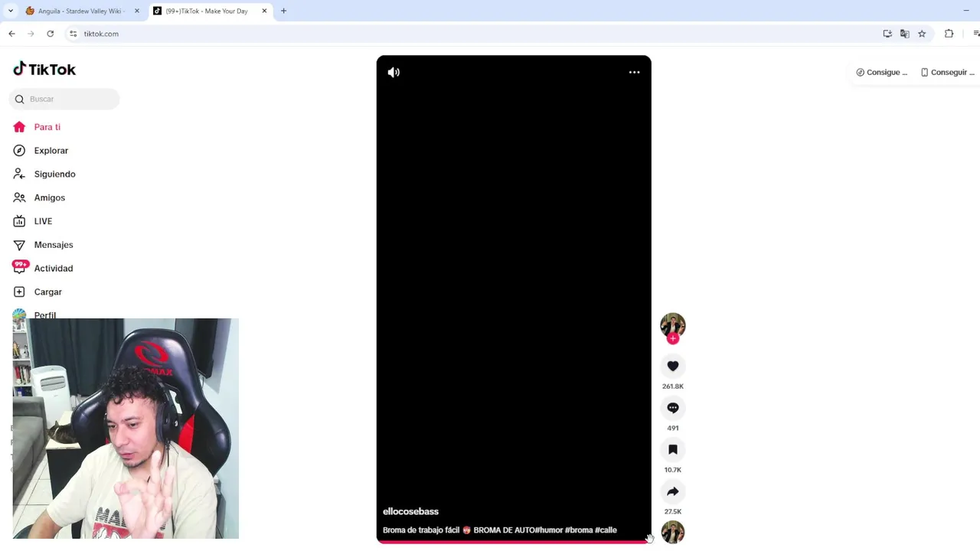
Task: Close the Stardew Valley Wiki tab
Action: pyautogui.click(x=137, y=11)
